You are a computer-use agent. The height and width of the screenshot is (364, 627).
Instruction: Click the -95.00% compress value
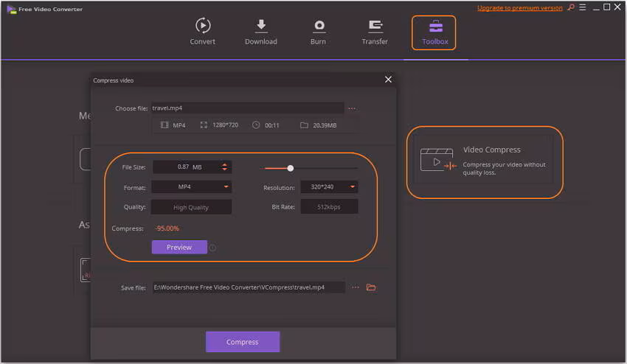click(x=167, y=228)
